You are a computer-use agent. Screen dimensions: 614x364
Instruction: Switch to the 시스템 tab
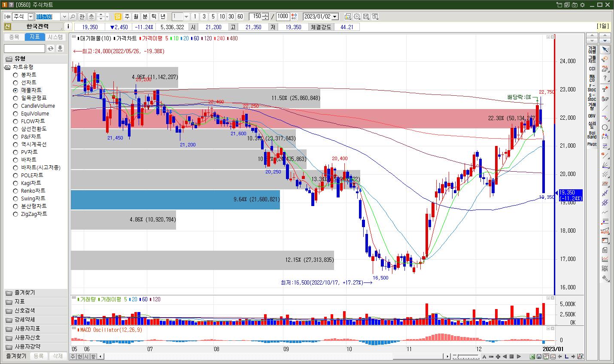click(55, 37)
